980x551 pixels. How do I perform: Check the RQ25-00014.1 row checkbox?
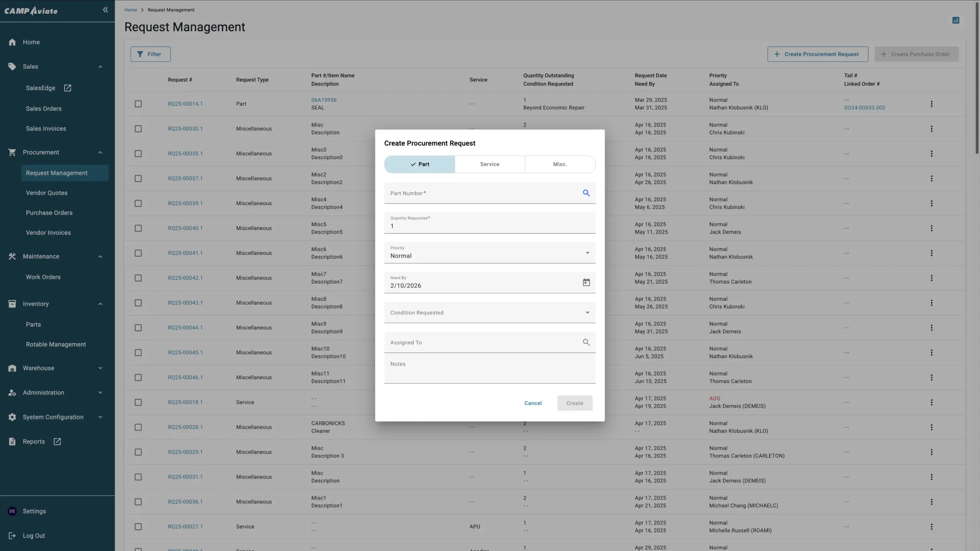(138, 104)
